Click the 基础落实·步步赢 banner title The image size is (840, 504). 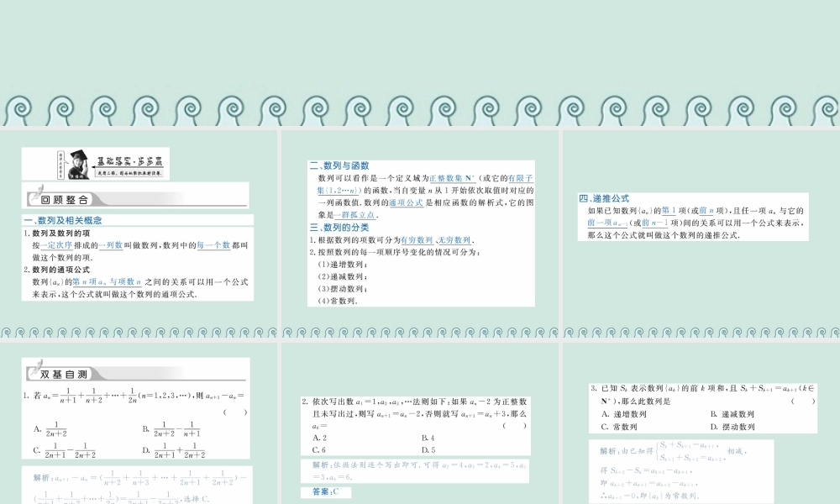click(x=129, y=160)
